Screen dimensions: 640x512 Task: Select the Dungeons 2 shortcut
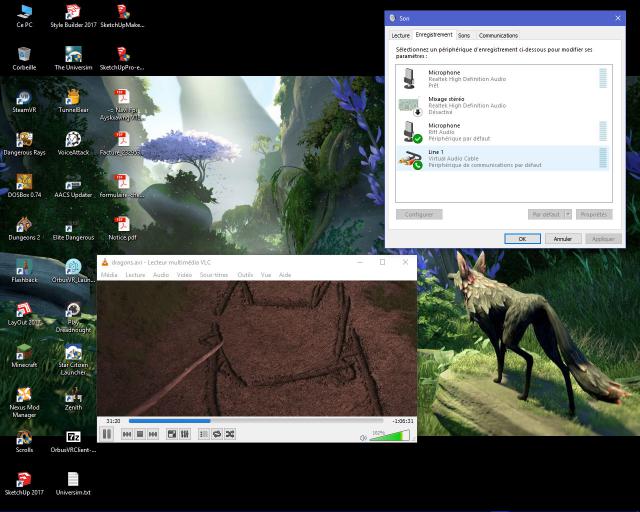pos(24,229)
